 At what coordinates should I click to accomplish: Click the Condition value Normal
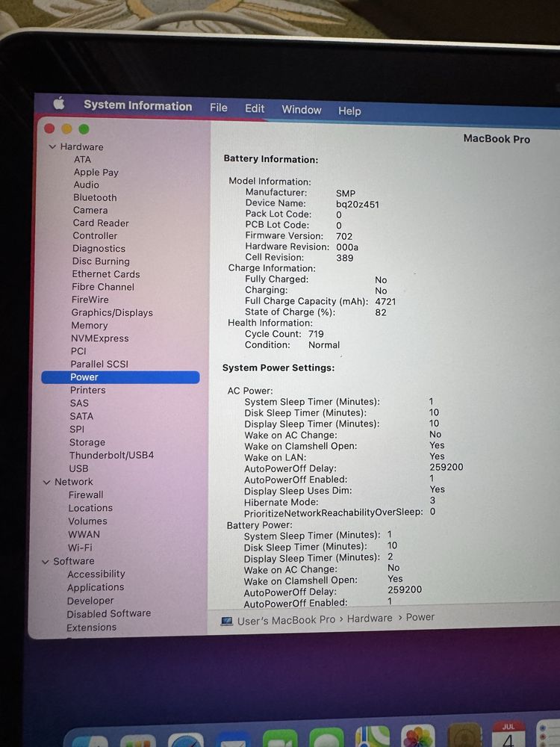(x=324, y=345)
